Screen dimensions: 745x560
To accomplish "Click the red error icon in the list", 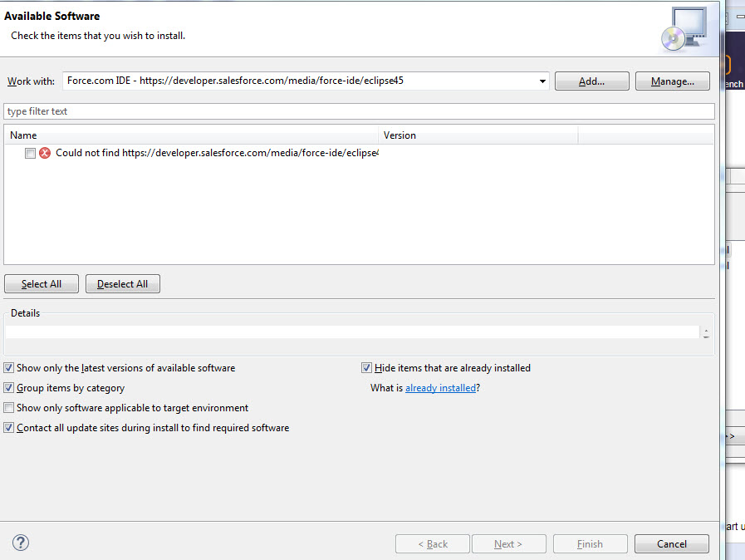I will coord(45,153).
